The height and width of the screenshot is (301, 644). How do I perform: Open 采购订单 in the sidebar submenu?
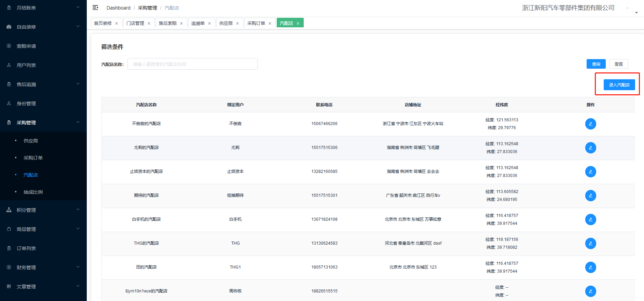tap(33, 158)
